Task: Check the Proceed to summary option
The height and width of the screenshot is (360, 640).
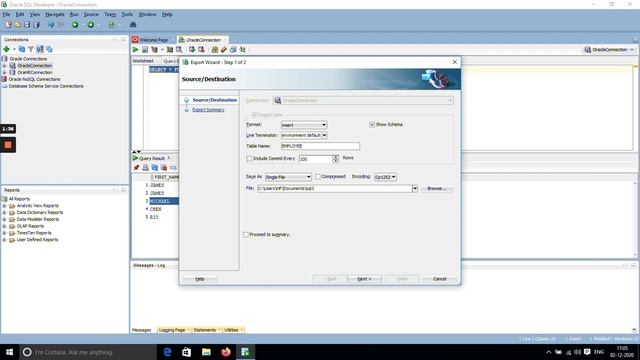Action: (x=246, y=235)
